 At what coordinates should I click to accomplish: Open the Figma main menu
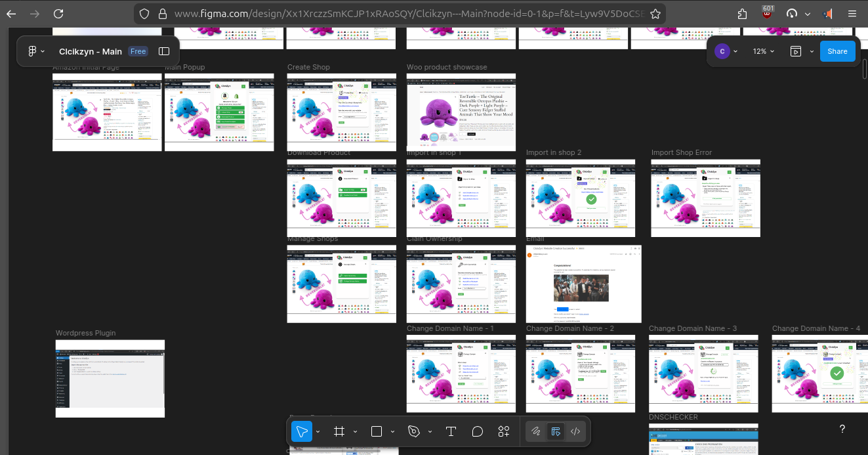(35, 51)
